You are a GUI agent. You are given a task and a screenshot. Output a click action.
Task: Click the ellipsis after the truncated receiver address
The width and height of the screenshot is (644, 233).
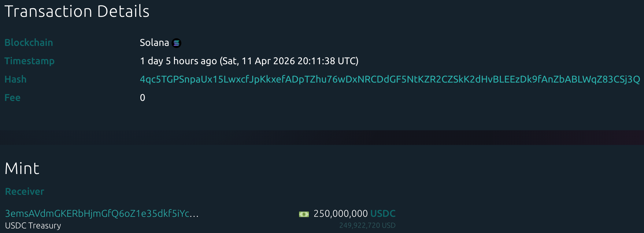tap(194, 214)
